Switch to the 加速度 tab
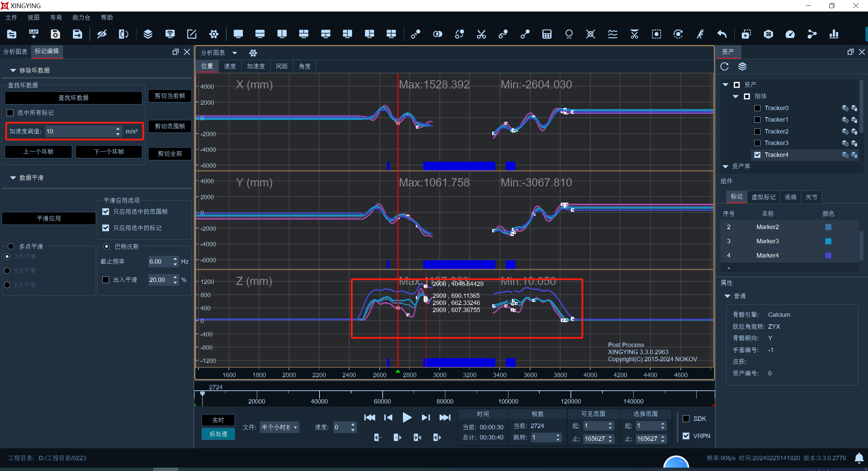The height and width of the screenshot is (471, 868). point(256,66)
